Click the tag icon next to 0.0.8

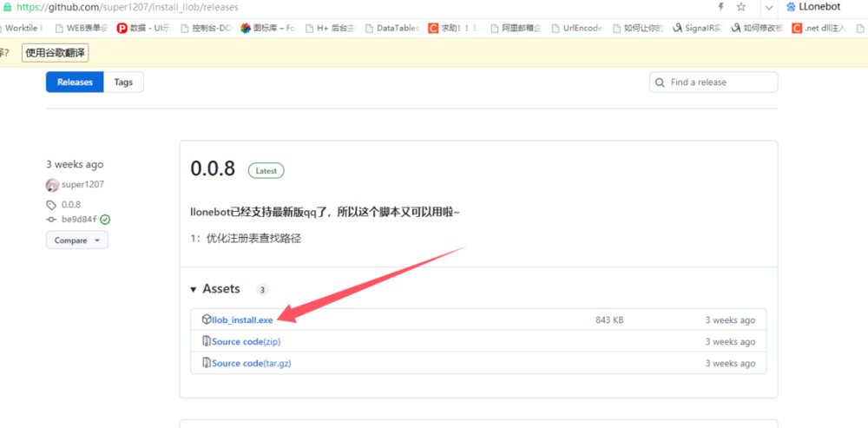click(52, 205)
